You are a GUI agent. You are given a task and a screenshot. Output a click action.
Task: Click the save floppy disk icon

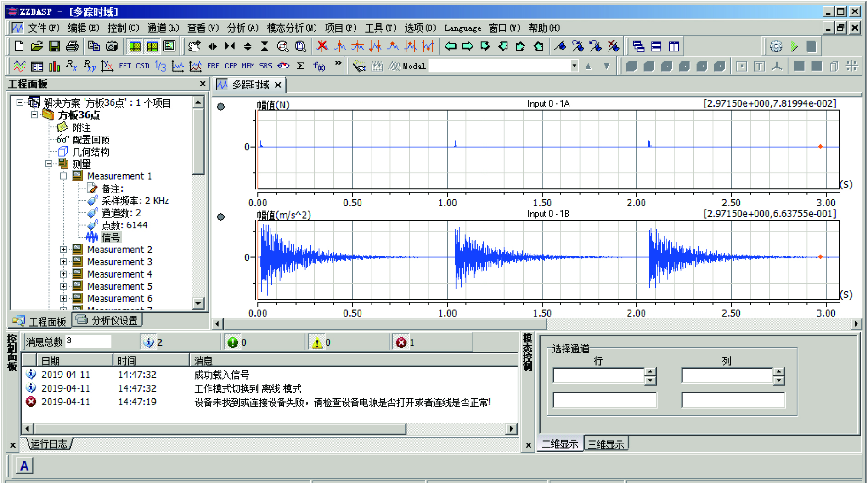(55, 46)
